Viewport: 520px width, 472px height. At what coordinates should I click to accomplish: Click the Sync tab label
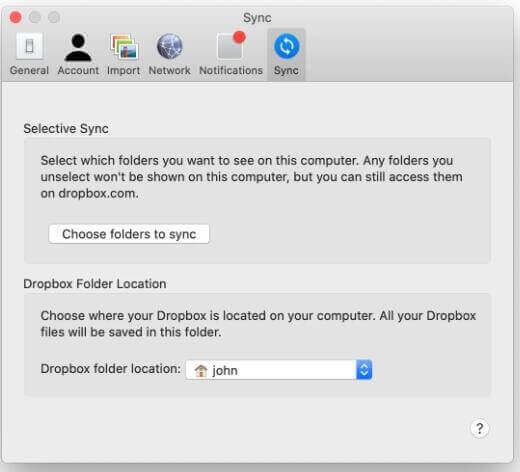(286, 71)
